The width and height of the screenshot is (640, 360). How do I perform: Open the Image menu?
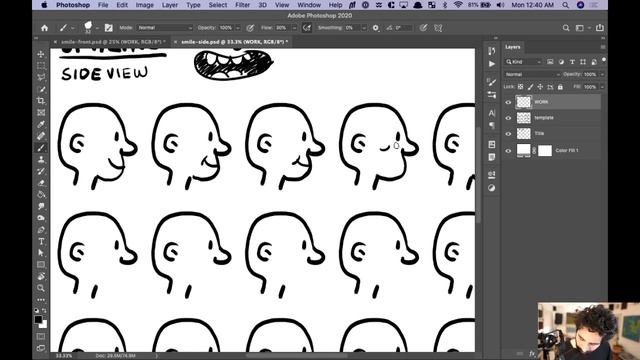tap(144, 5)
